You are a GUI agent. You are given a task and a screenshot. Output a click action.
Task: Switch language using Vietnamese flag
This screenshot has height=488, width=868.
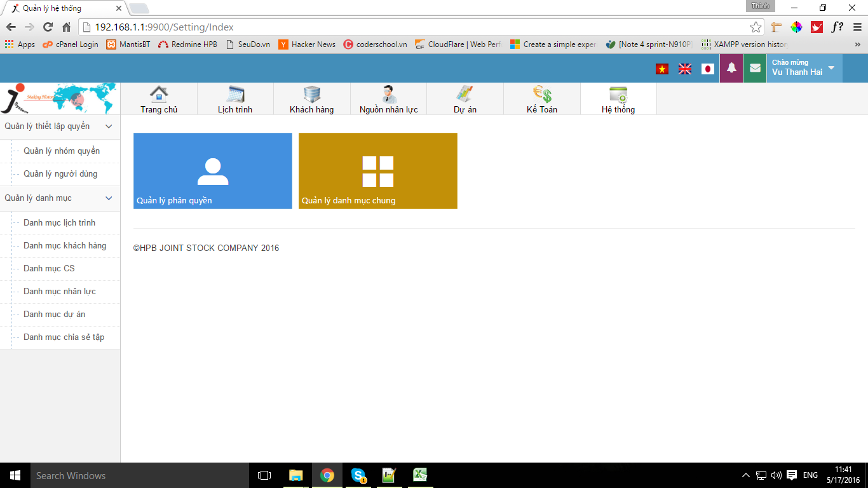pos(662,69)
